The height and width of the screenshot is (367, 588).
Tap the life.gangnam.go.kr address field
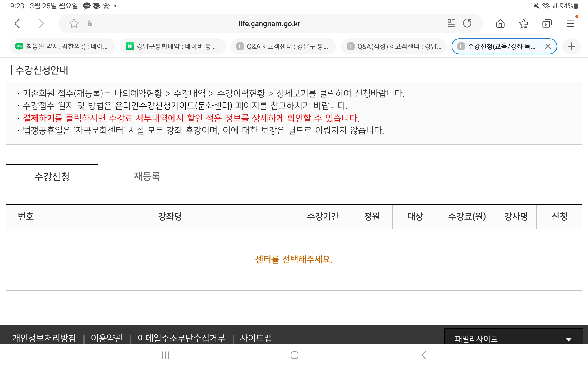click(269, 24)
